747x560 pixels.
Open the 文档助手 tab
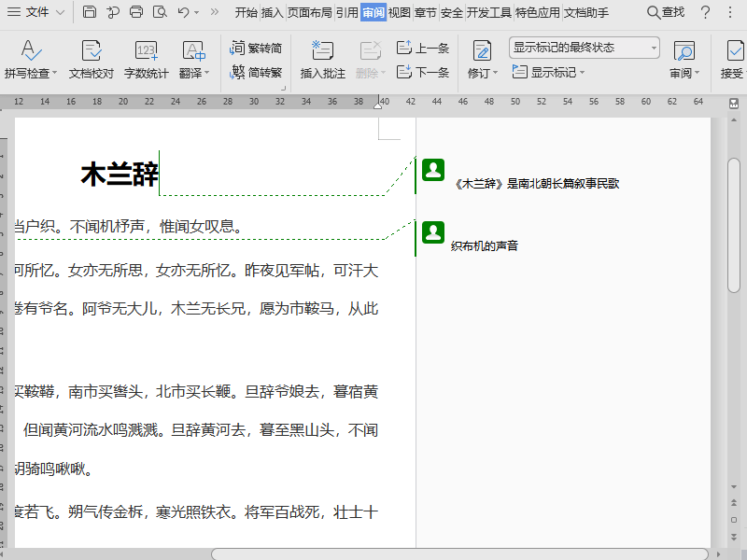[586, 12]
